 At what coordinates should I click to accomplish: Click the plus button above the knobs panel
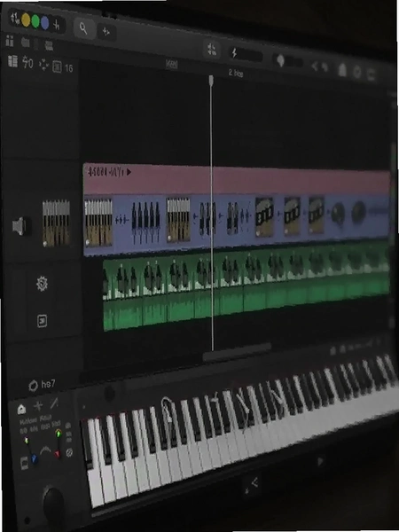37,406
